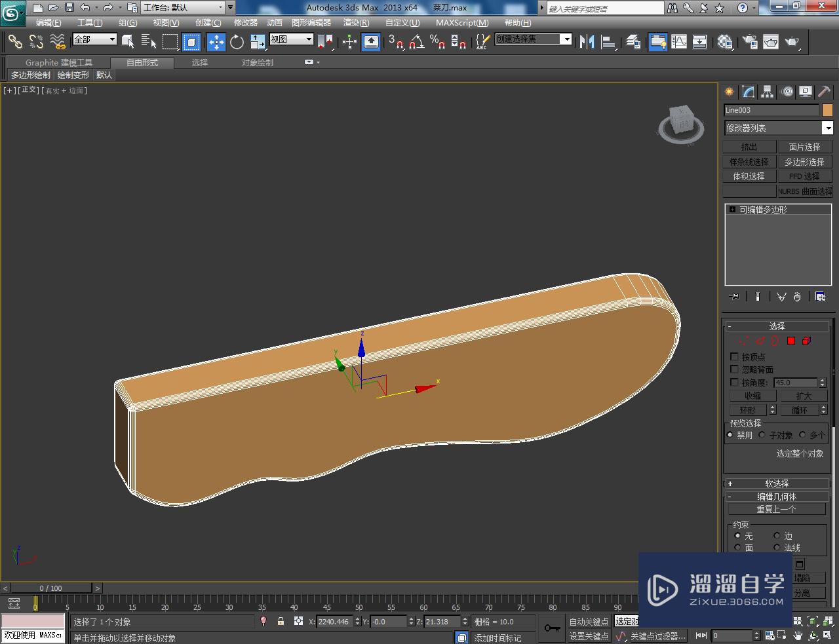
Task: Select Polygon sub-object level red square
Action: 791,341
